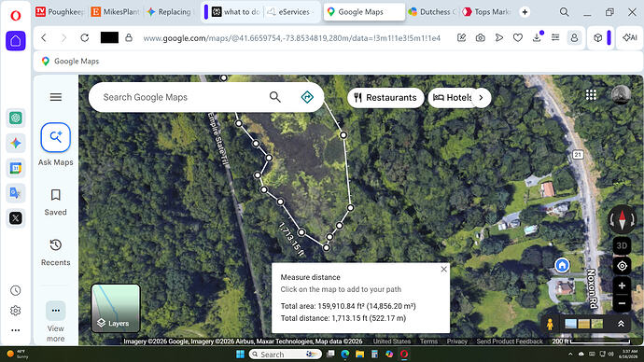
Task: Open Opera Aria AI button
Action: pos(629,37)
